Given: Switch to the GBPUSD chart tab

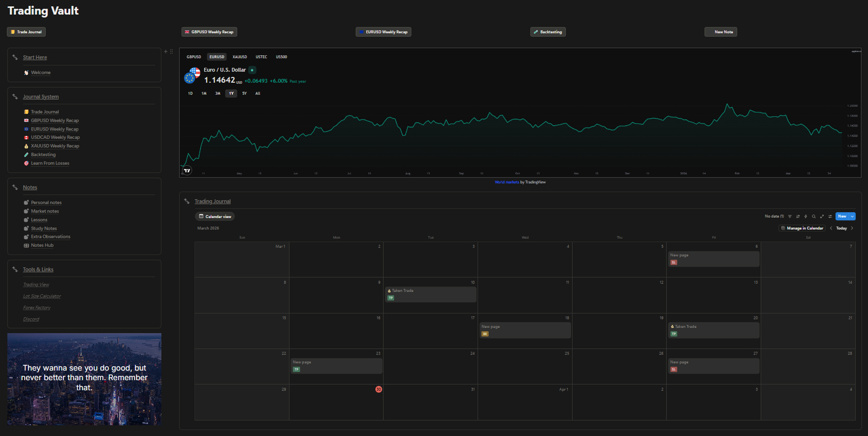Looking at the screenshot, I should click(194, 57).
